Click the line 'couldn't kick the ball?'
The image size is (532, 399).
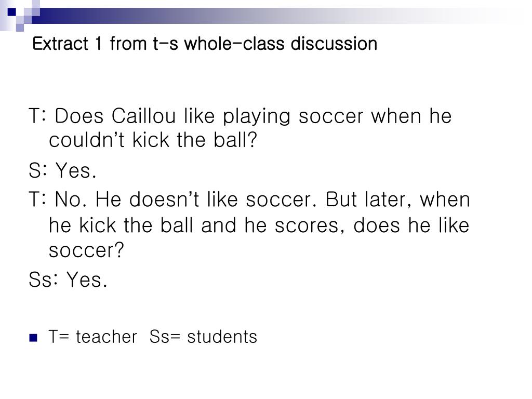click(x=153, y=139)
